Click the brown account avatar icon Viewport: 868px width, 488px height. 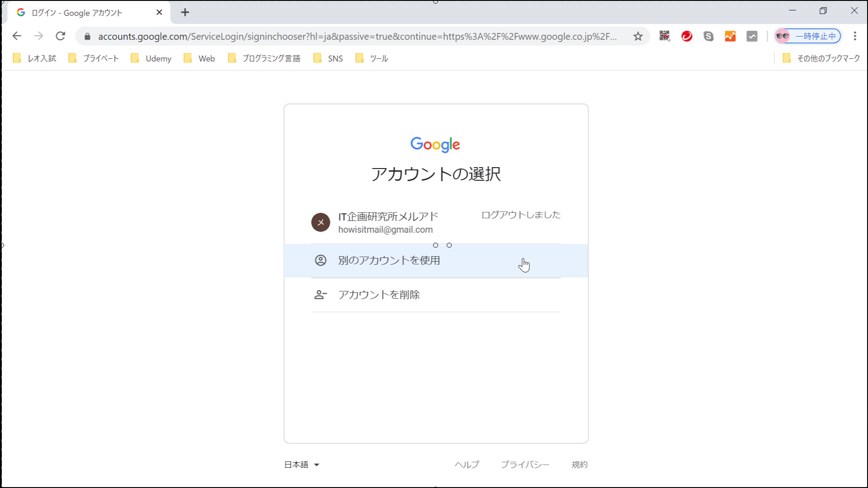tap(321, 222)
